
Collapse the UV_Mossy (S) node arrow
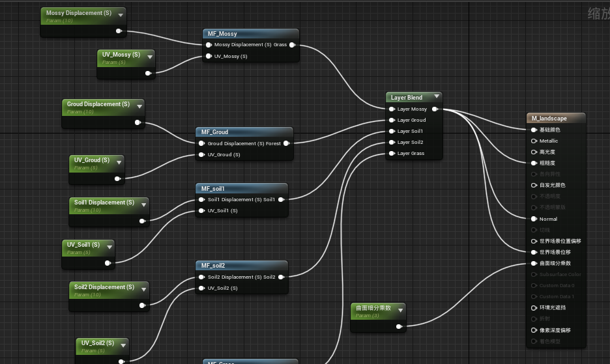coord(150,57)
